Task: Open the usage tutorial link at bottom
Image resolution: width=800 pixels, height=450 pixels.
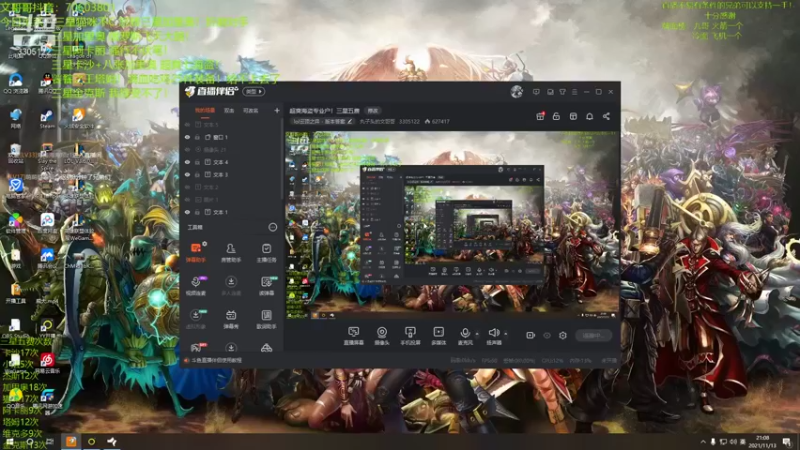Action: pos(217,360)
